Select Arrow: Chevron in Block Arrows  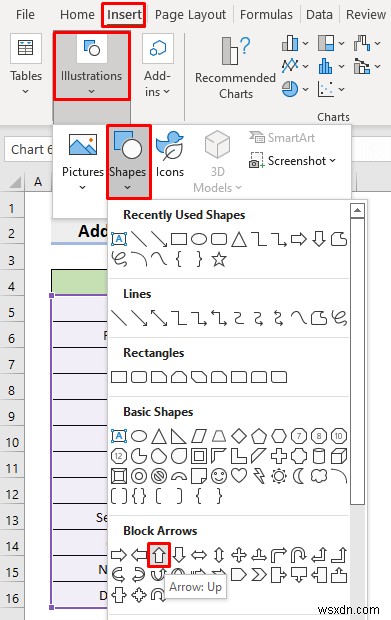tap(259, 575)
